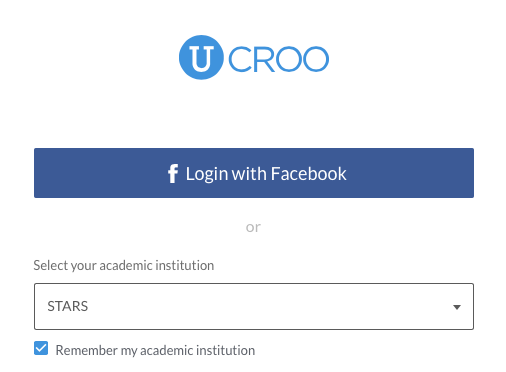Click the Select your academic institution label

[x=124, y=266]
